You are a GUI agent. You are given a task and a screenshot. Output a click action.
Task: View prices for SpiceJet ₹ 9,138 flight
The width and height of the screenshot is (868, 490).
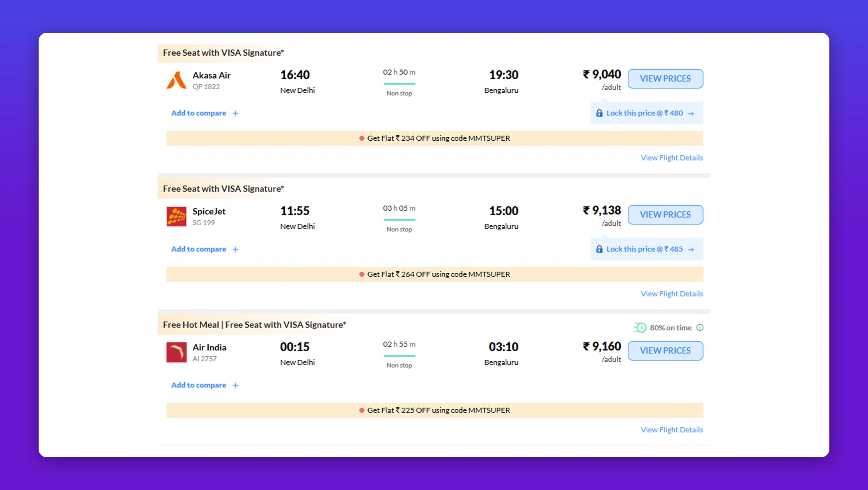665,215
